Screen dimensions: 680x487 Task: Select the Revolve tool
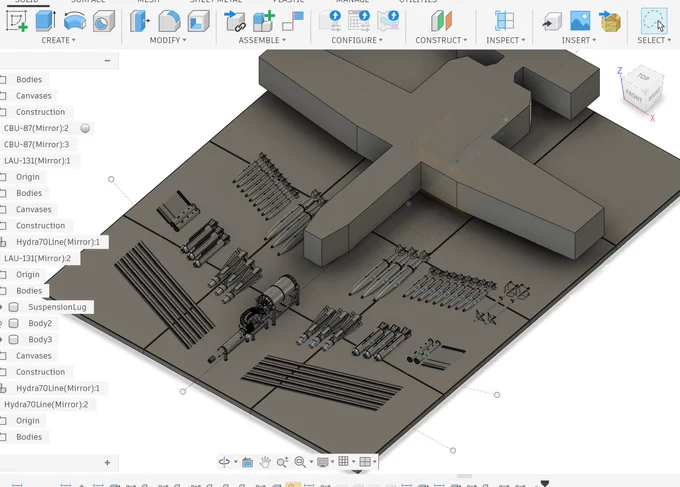tap(75, 21)
